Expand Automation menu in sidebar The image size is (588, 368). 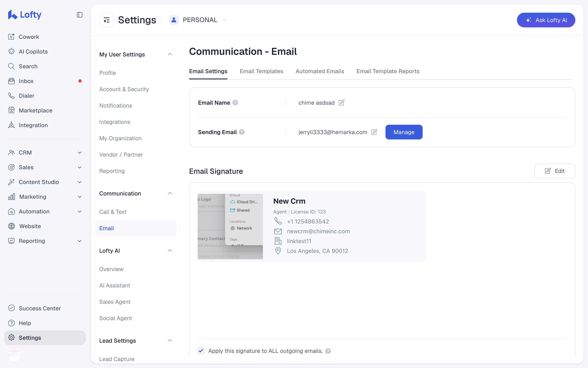click(x=79, y=212)
